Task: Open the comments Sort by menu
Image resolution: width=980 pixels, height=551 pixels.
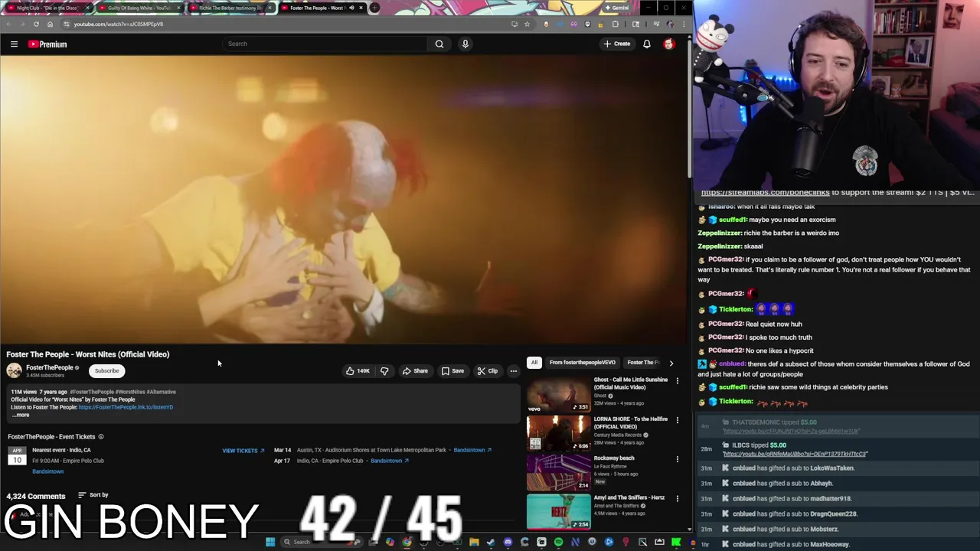Action: tap(93, 495)
